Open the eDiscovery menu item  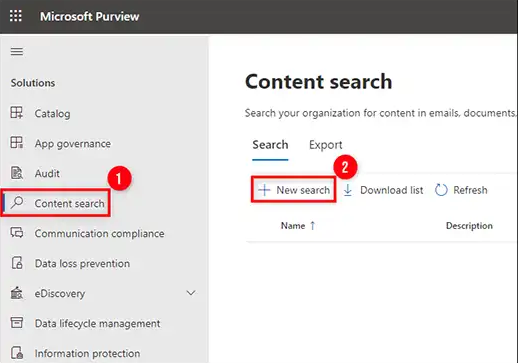[60, 293]
